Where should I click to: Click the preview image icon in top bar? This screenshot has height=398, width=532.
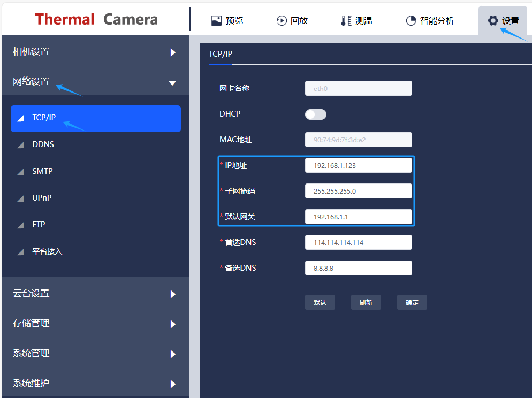[216, 20]
